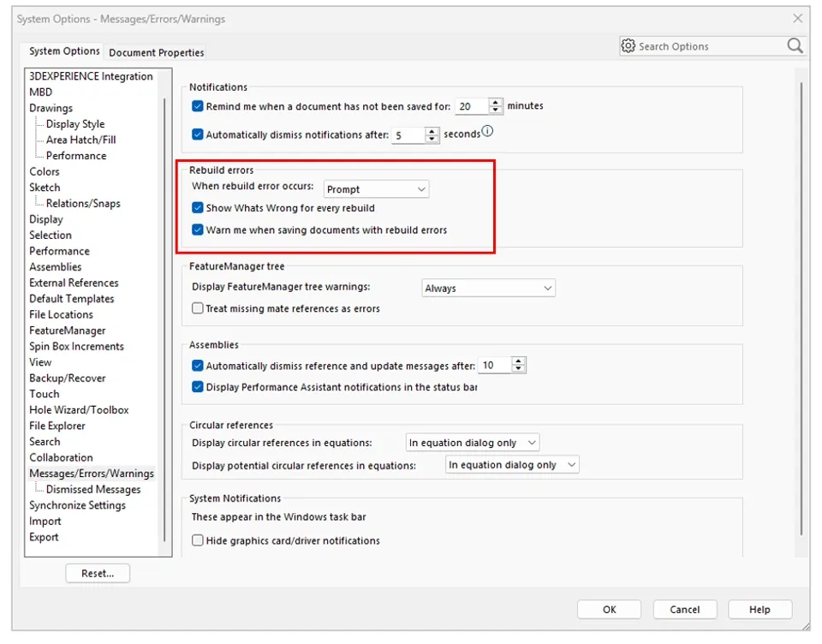Click the OK button
The width and height of the screenshot is (822, 644).
609,610
